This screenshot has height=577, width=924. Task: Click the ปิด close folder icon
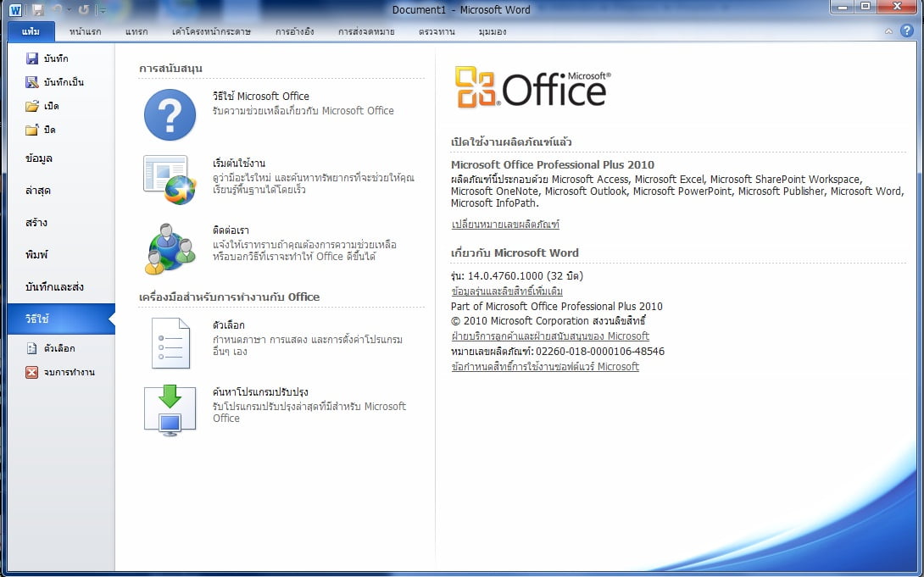(x=32, y=130)
